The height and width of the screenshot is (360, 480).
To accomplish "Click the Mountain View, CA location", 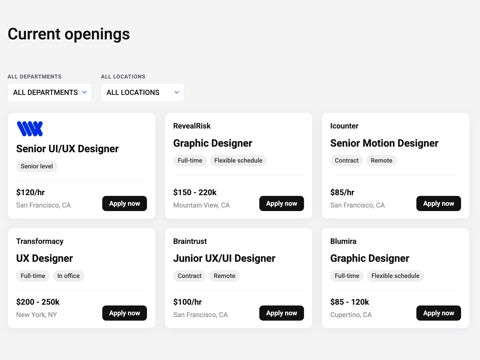I will click(x=202, y=205).
